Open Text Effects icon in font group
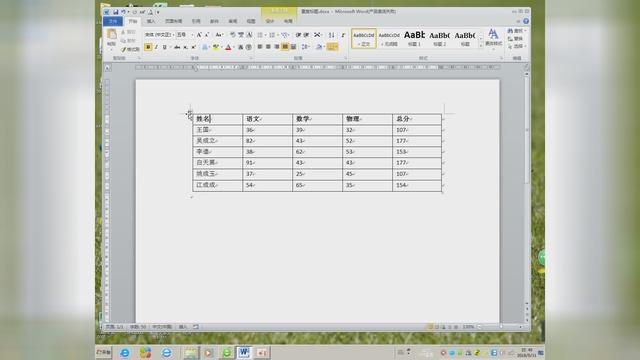The height and width of the screenshot is (360, 640). 204,47
